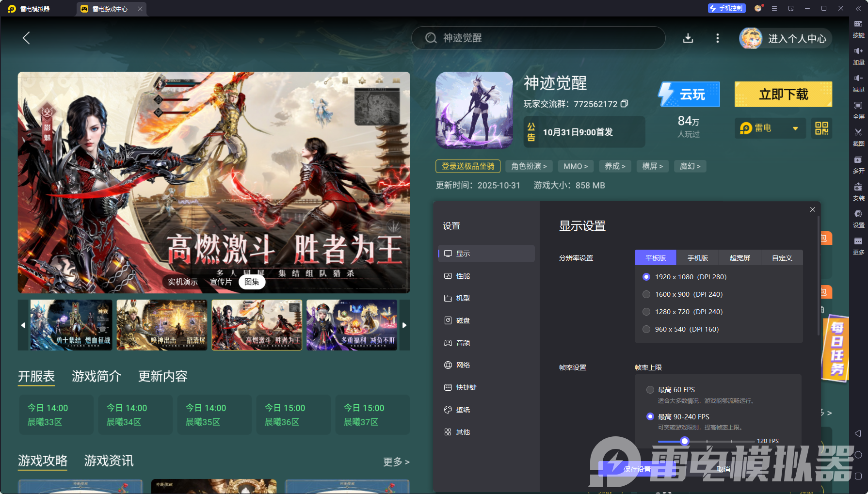The image size is (868, 494).
Task: Open the 网络 settings section
Action: [462, 365]
